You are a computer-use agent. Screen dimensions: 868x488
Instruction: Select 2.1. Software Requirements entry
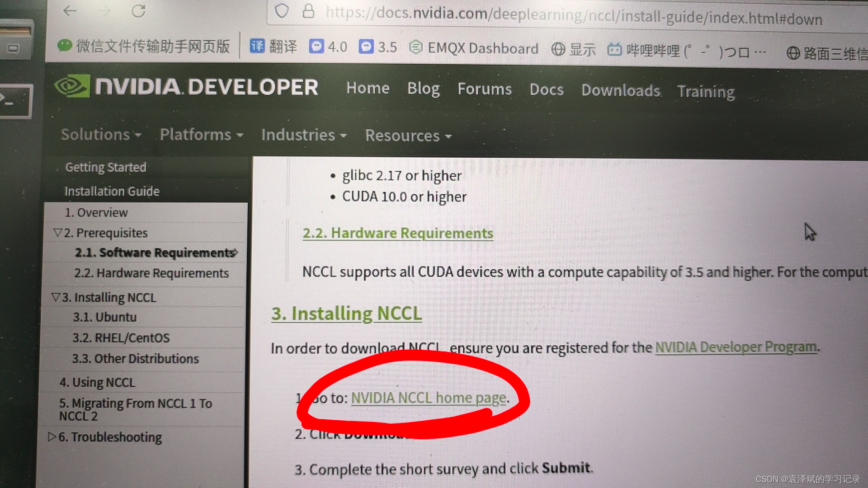[x=155, y=253]
